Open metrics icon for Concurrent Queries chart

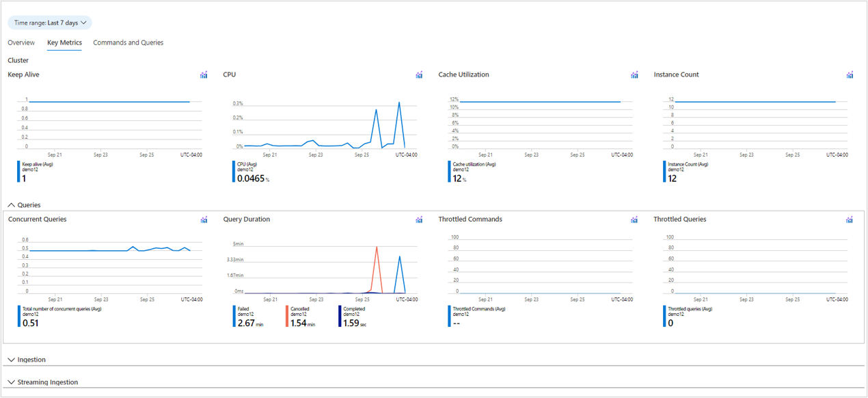204,220
